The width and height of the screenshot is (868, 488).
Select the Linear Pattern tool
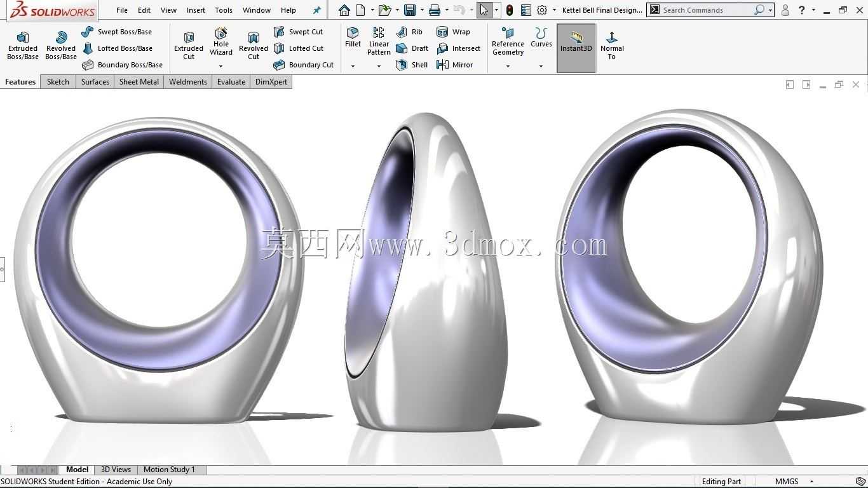tap(379, 41)
